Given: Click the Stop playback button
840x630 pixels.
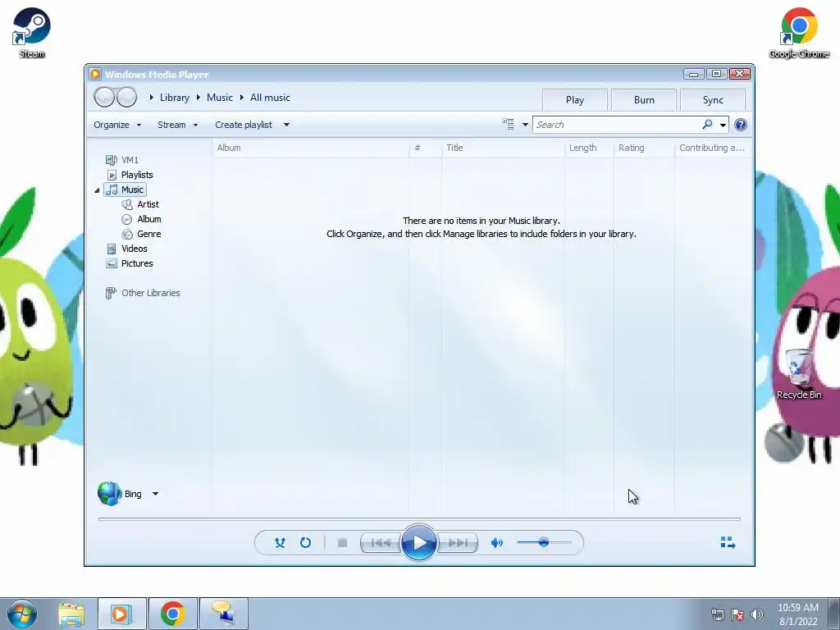Looking at the screenshot, I should (x=342, y=543).
